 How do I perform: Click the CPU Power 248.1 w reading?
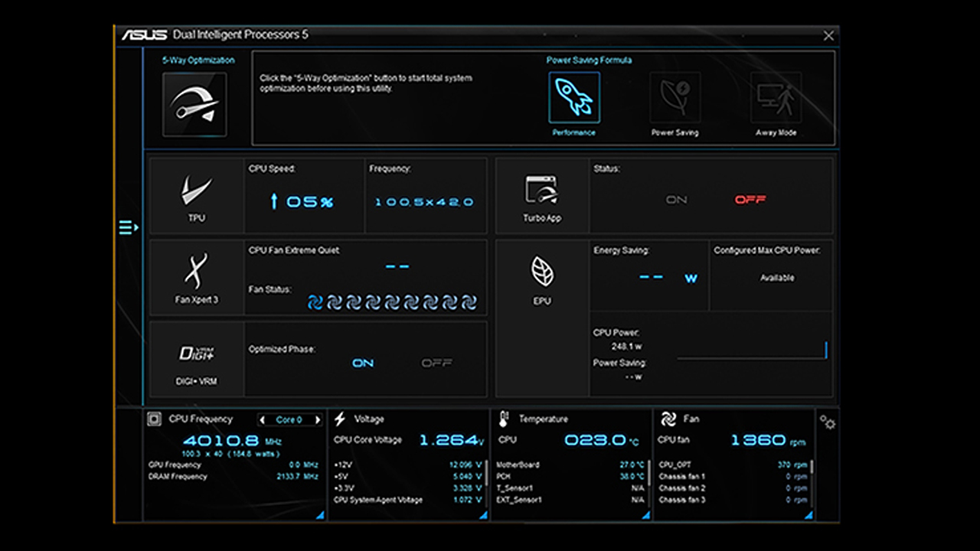(x=626, y=347)
